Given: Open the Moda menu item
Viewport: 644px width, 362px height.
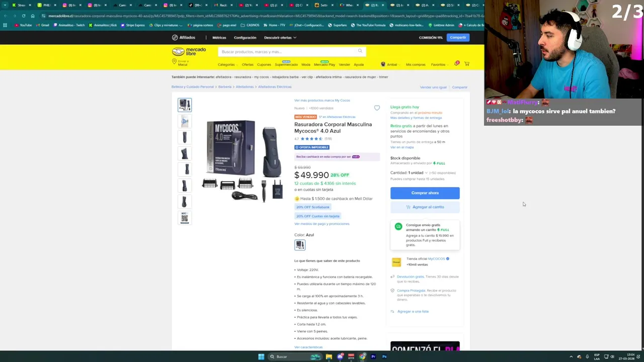Looking at the screenshot, I should click(306, 64).
